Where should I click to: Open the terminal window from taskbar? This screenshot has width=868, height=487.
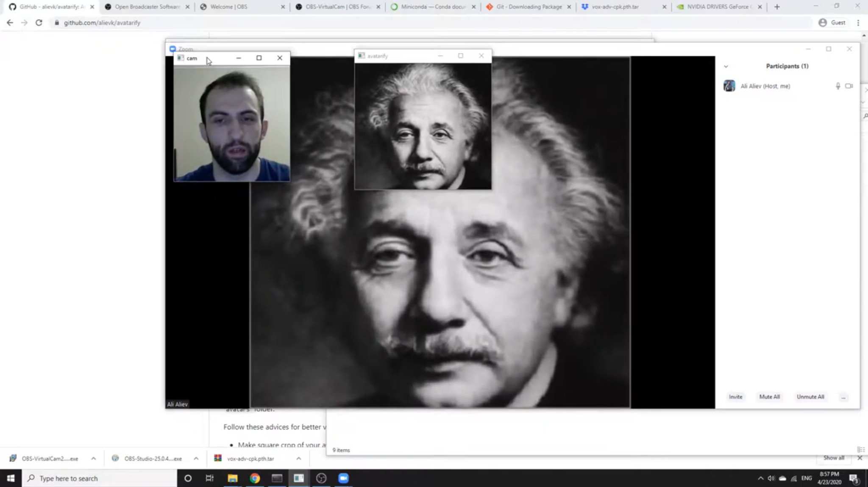[x=277, y=478]
